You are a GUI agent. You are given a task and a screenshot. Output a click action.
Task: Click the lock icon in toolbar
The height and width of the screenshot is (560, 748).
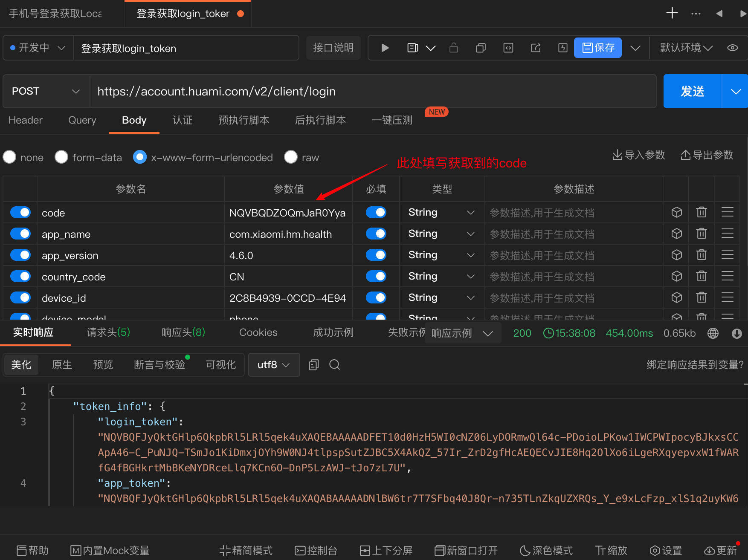454,48
